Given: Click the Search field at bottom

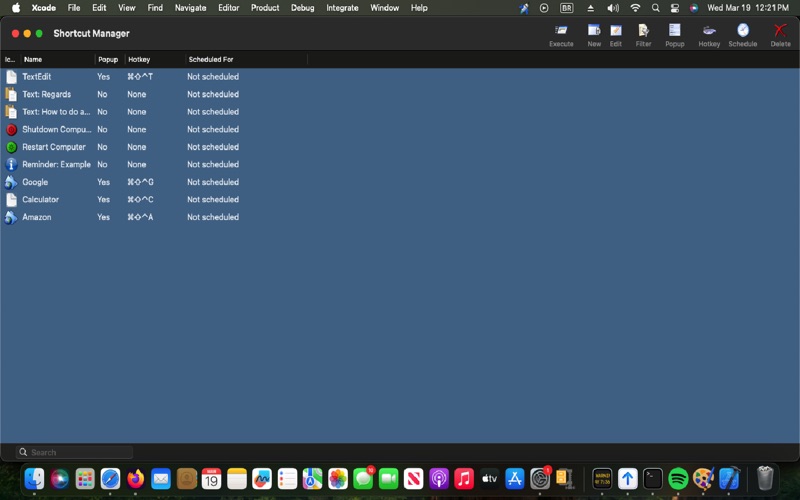Looking at the screenshot, I should tap(74, 452).
